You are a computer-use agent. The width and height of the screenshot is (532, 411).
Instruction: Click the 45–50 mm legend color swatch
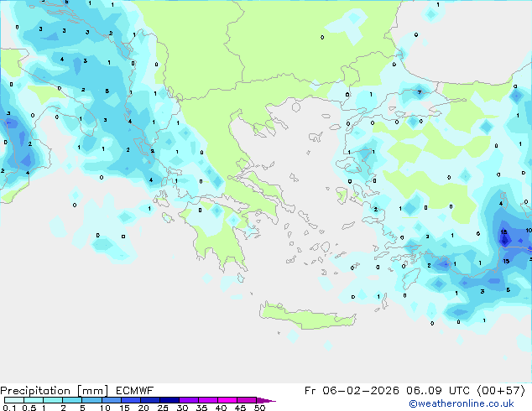coord(247,400)
